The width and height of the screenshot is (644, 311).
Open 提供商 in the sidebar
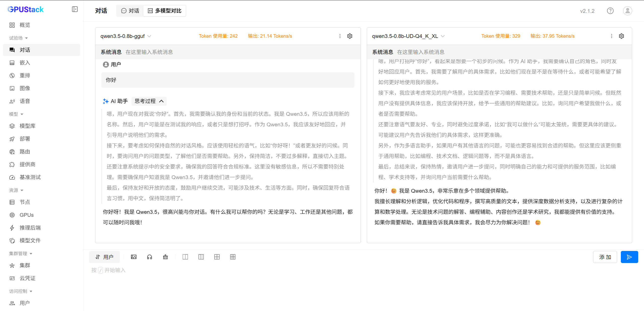(x=42, y=164)
